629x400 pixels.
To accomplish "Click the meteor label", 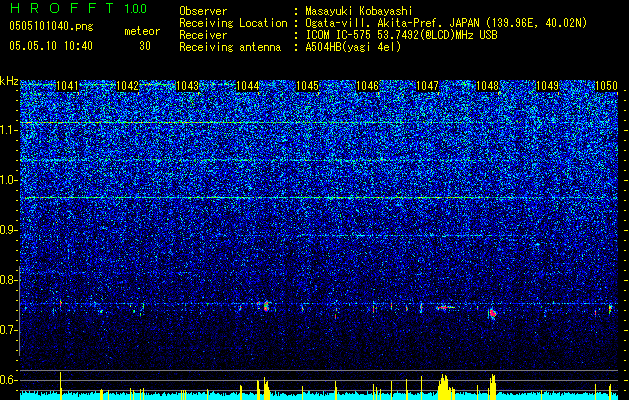I will pos(142,31).
